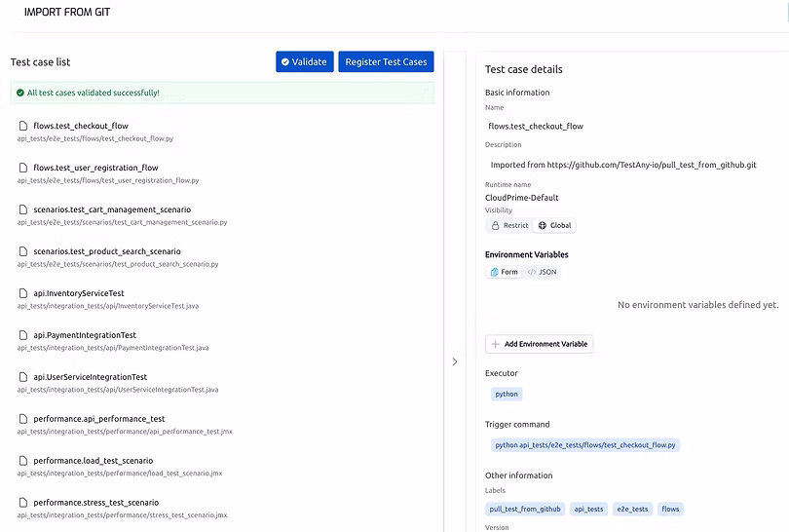Click the e2e_tests label tag
The width and height of the screenshot is (789, 532).
pos(632,509)
